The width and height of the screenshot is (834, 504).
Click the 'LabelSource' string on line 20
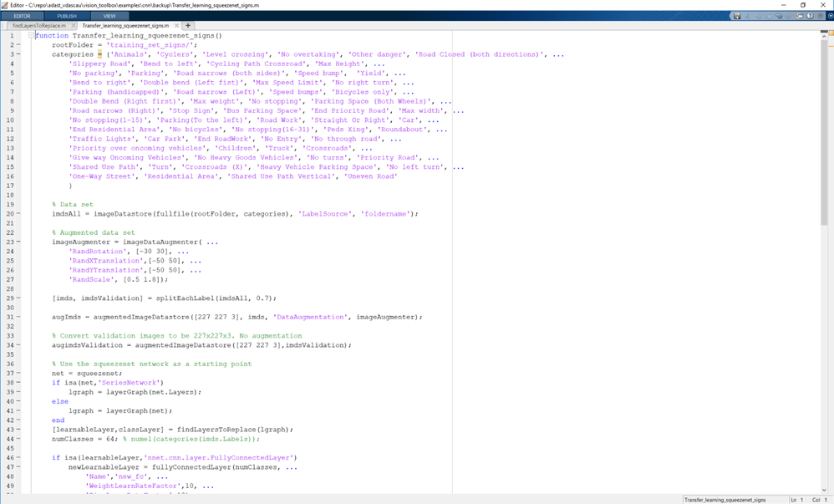[325, 213]
